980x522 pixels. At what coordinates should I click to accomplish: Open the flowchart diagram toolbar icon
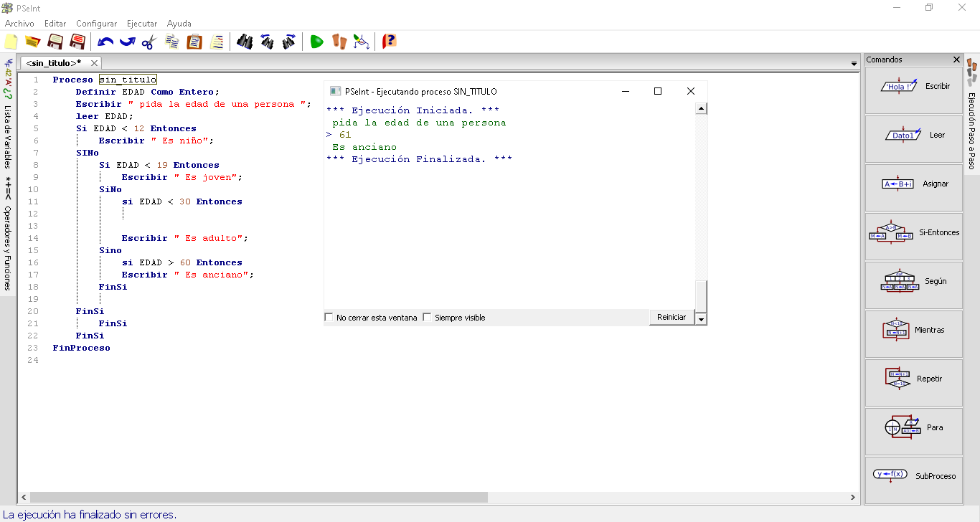[362, 42]
